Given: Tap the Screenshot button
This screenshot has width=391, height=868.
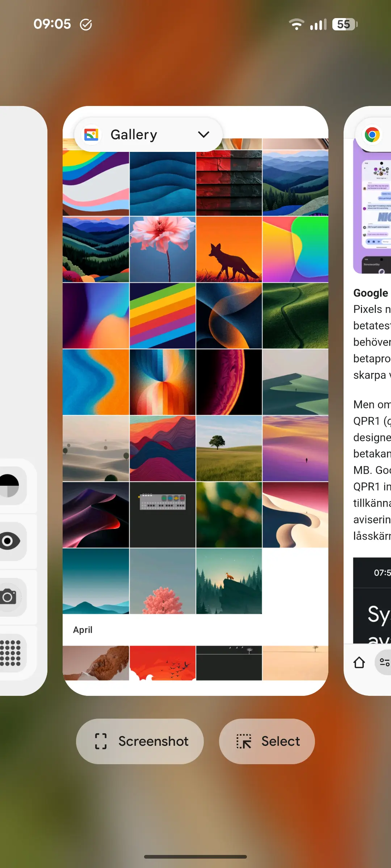Looking at the screenshot, I should pyautogui.click(x=140, y=741).
